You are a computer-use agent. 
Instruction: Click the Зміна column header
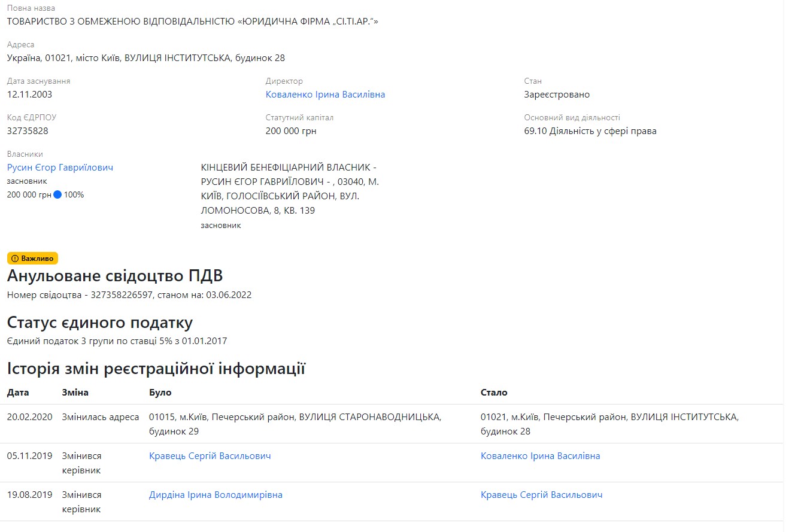(75, 393)
